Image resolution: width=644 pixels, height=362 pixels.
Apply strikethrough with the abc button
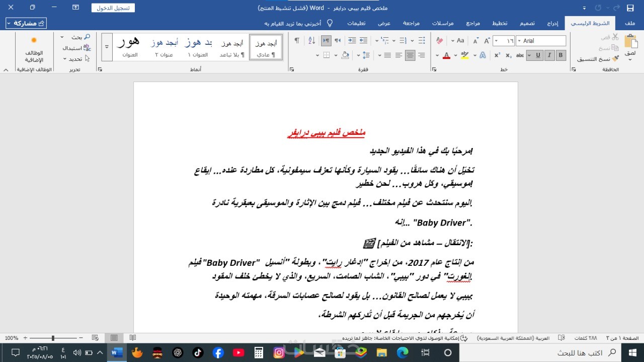pos(520,55)
